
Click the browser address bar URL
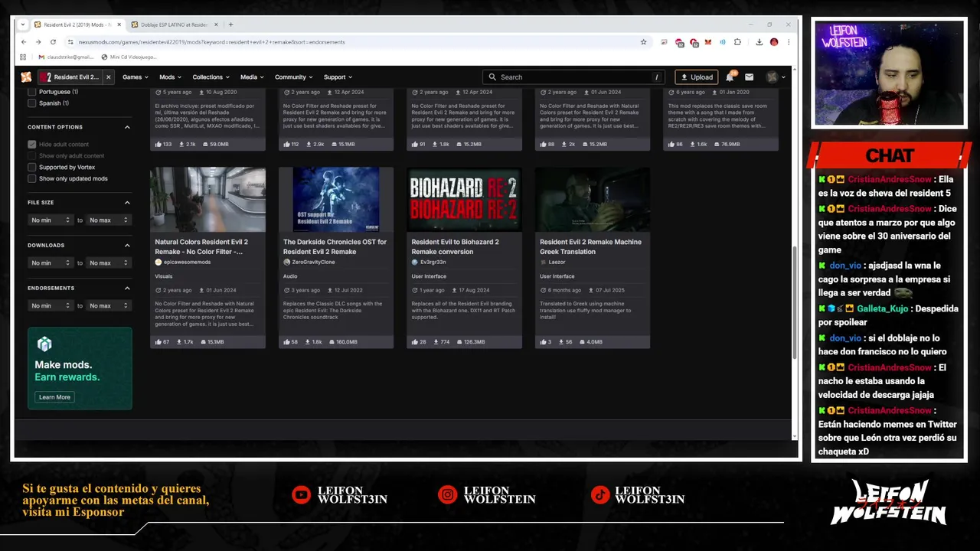(x=211, y=42)
